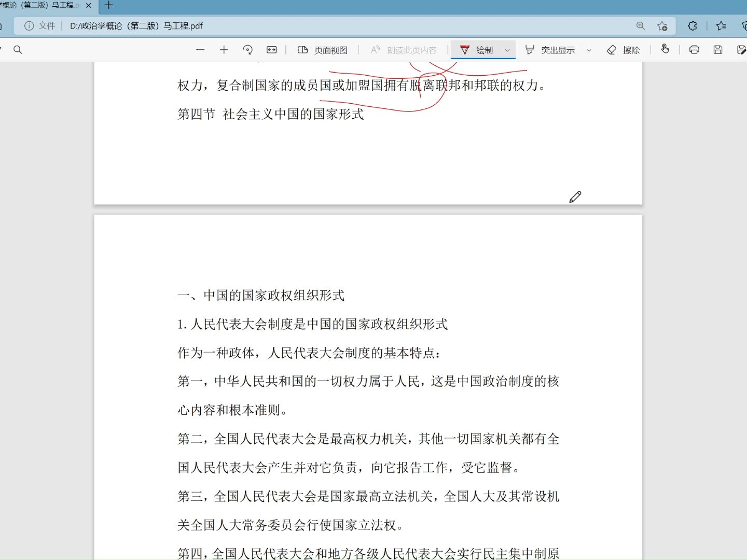Toggle the 绘制 draw tool

pos(476,50)
